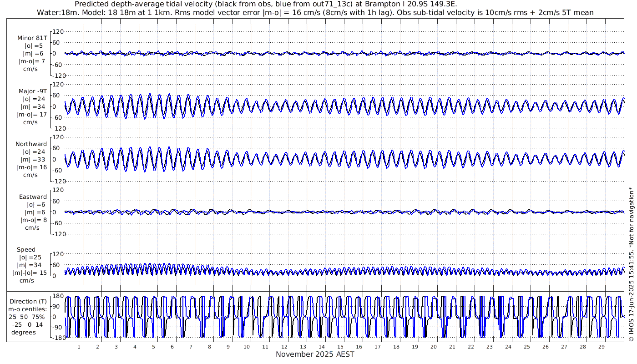Screen dimensions: 637x364
Task: Click the "|m-o|= 17" value
Action: point(32,114)
